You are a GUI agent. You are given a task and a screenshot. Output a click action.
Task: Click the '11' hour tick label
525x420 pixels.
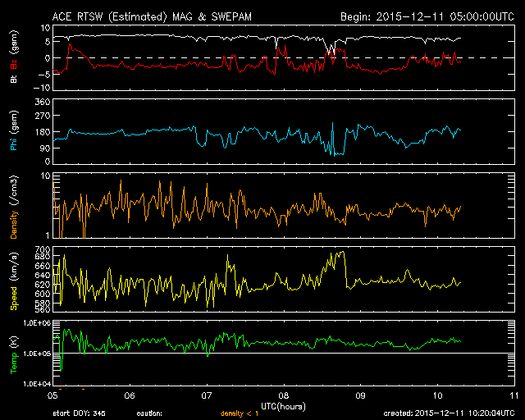(514, 395)
